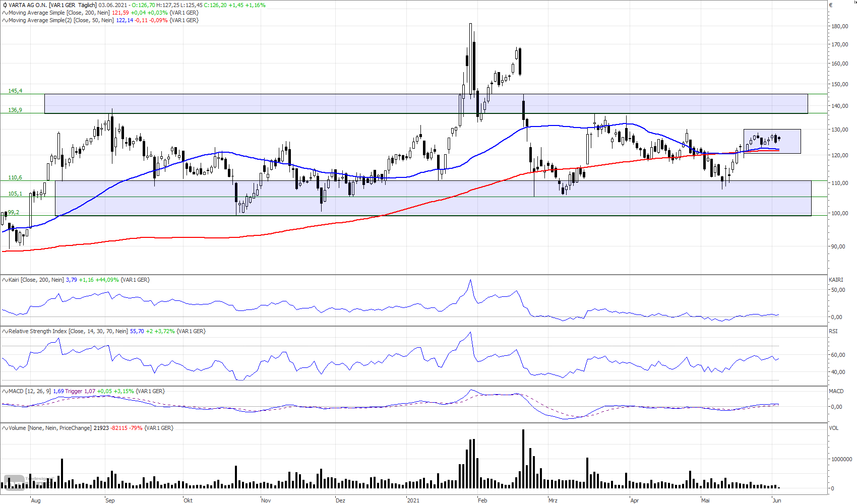This screenshot has height=504, width=857.
Task: Click the 145,4 resistance level label
Action: pos(15,91)
